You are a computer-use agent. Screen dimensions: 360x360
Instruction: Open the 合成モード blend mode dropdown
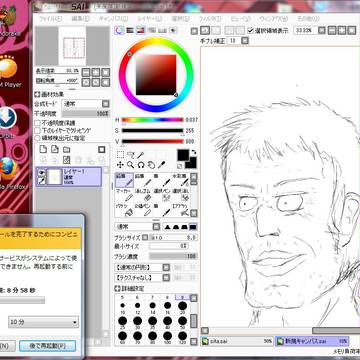point(106,104)
